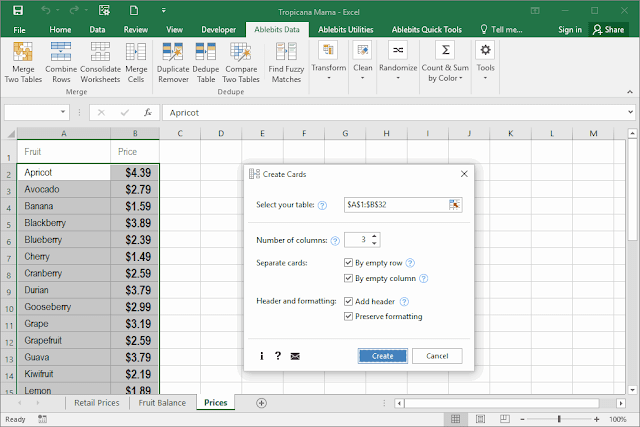Start Duplicate Remover tool

[x=173, y=62]
